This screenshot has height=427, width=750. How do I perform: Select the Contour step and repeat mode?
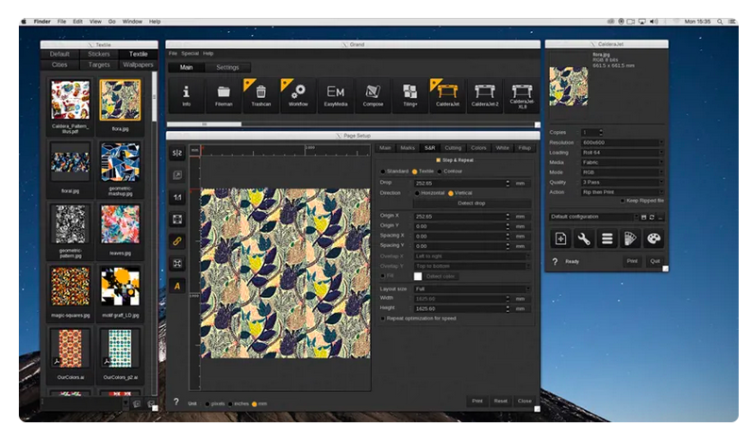point(440,171)
